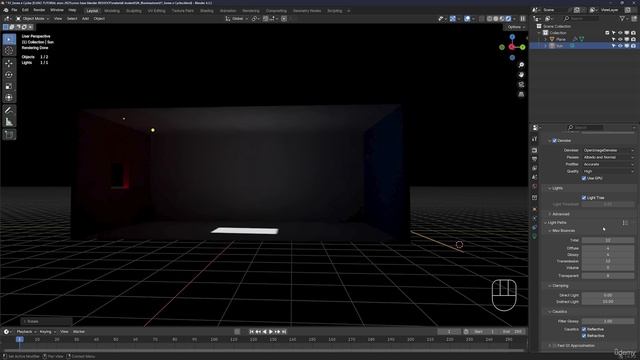Expand the Advanced panel
This screenshot has height=360, width=640.
click(x=550, y=214)
